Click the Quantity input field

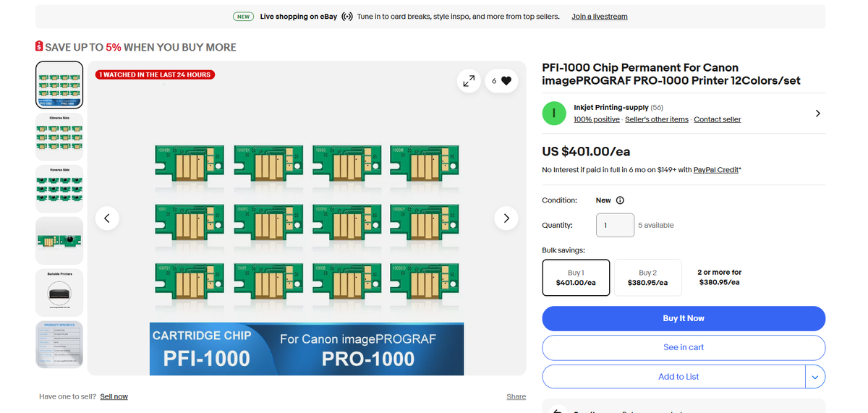pos(615,225)
